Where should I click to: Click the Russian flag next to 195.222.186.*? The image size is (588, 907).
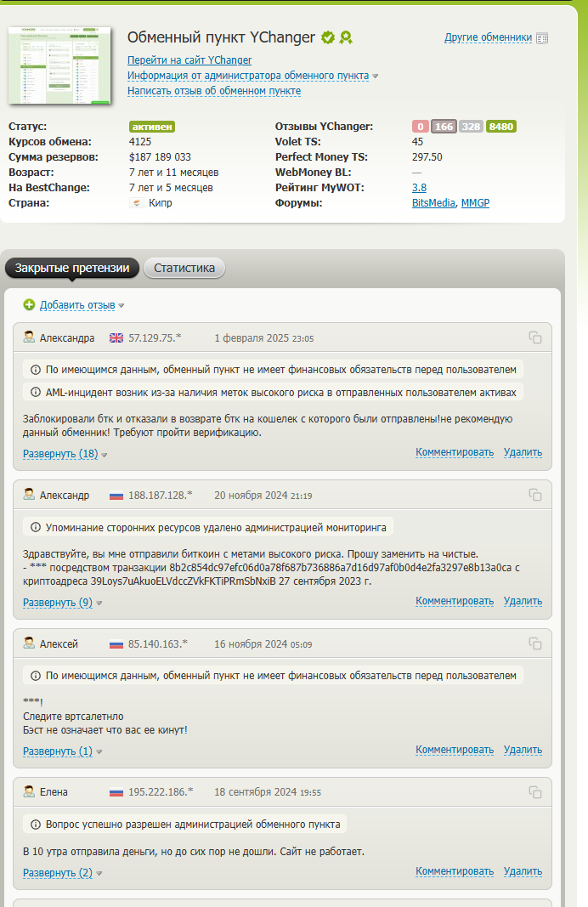coord(116,792)
